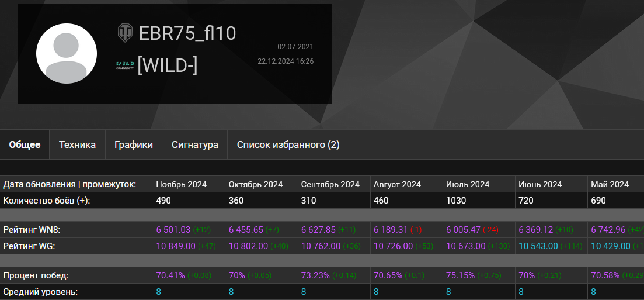Click the Рейтинг WN8 row label
644x300 pixels.
[32, 230]
